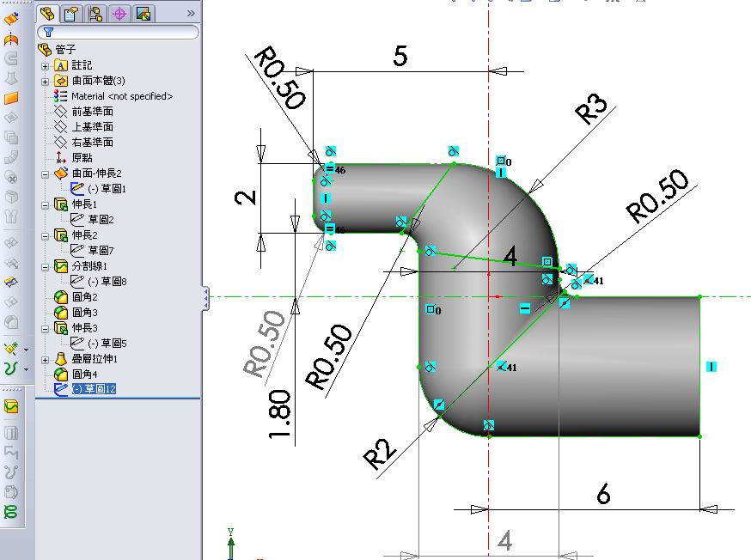Switch to the ConfigurationManager tab
751x560 pixels.
95,14
